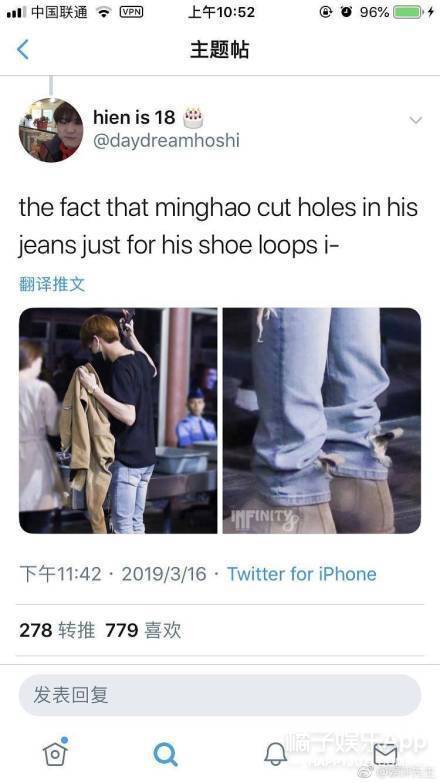Image resolution: width=440 pixels, height=783 pixels.
Task: Open the Messages envelope tab
Action: (385, 755)
